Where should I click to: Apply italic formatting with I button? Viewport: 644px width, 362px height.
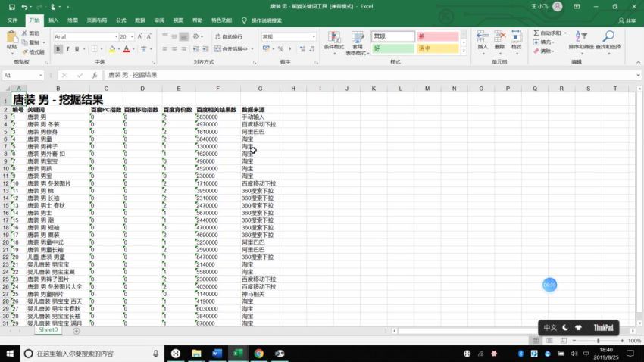[67, 48]
